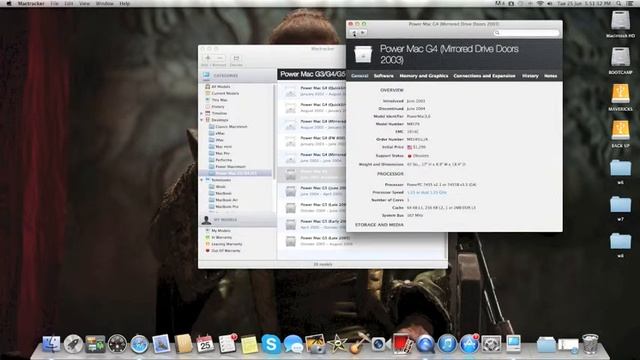The image size is (640, 360).
Task: Select Current Models category
Action: [224, 93]
